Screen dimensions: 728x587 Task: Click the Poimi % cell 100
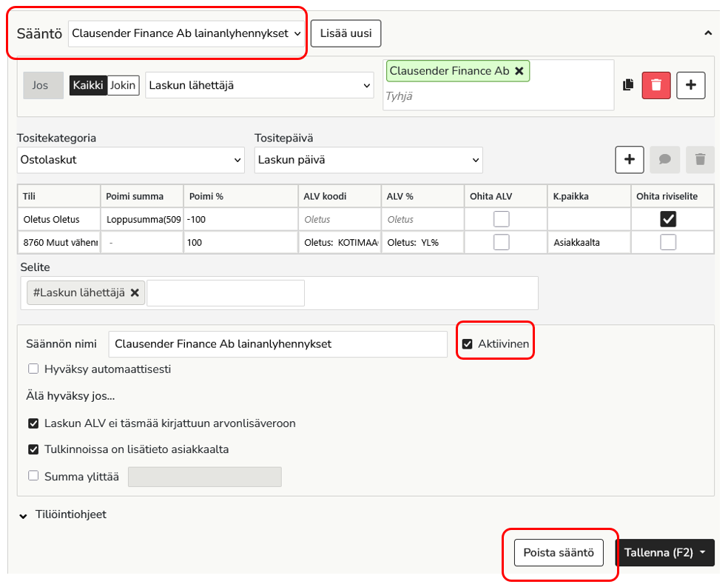[241, 242]
